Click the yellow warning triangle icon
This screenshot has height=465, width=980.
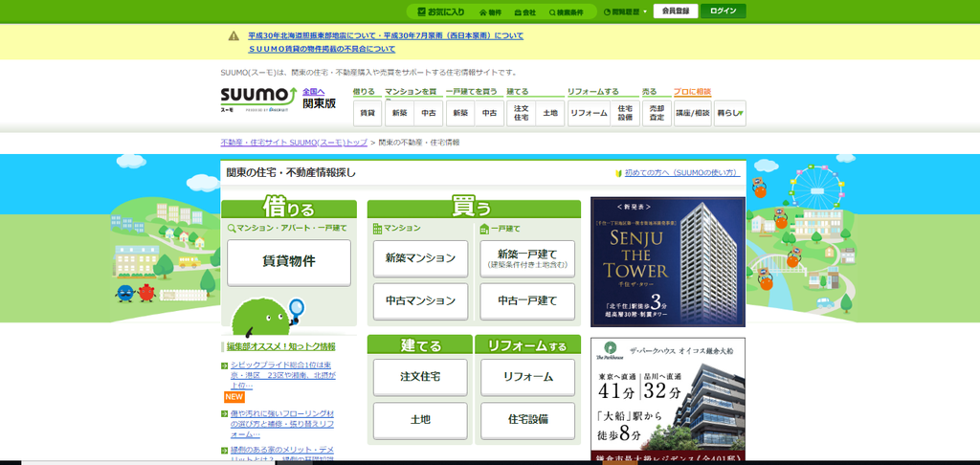click(234, 35)
